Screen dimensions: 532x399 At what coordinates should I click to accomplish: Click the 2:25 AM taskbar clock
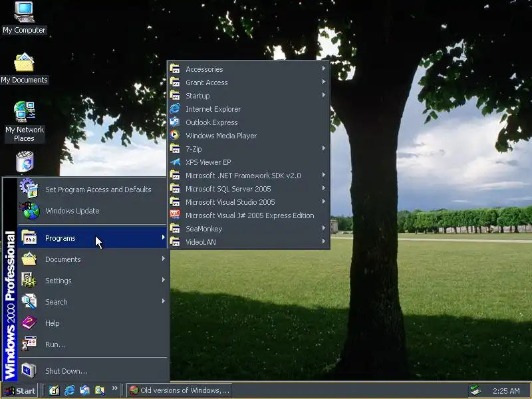click(x=506, y=391)
